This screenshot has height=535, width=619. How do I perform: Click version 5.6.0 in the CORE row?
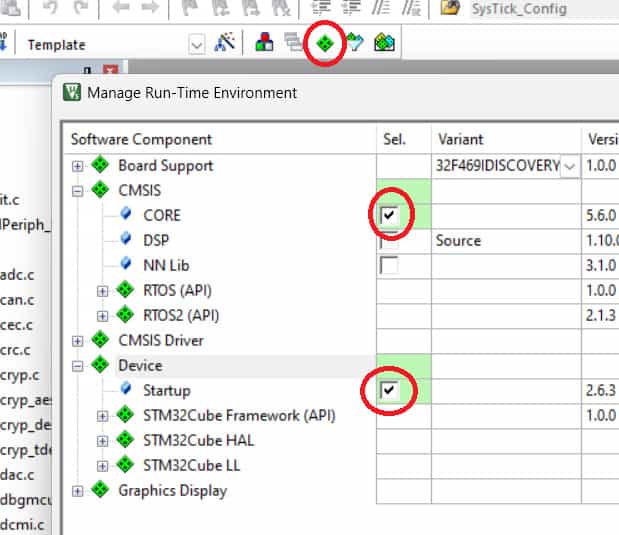click(x=601, y=216)
